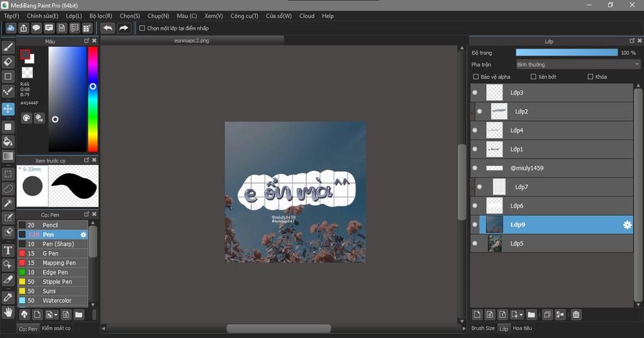
Task: Open the Cửa sổ(W) menu
Action: coord(279,16)
